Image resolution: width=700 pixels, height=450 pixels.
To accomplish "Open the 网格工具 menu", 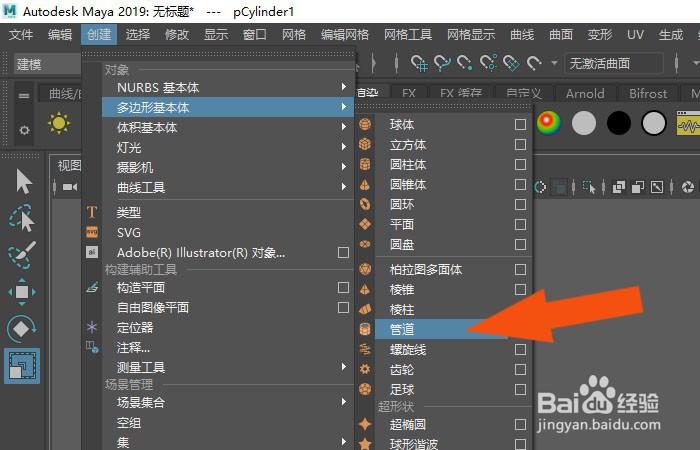I will [x=408, y=34].
